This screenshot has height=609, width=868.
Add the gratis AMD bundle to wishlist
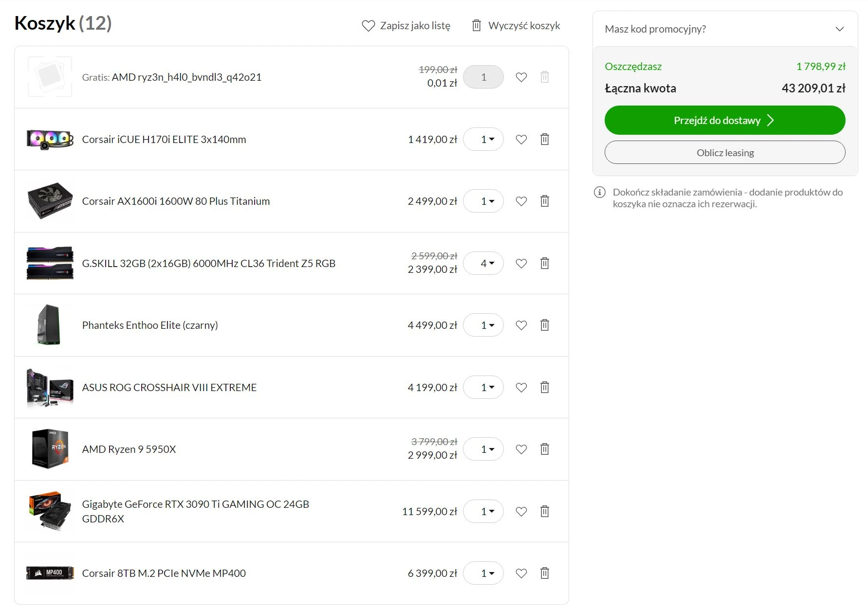(521, 77)
